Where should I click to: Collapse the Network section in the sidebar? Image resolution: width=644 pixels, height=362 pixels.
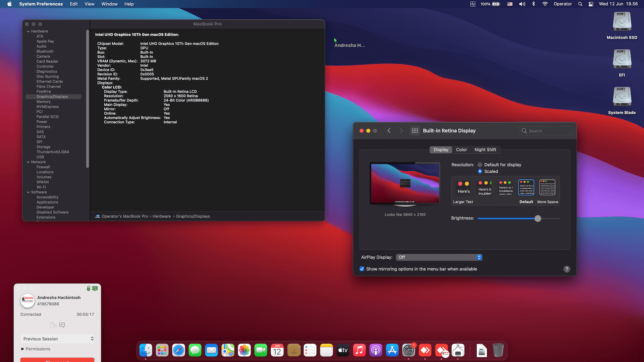coord(28,162)
